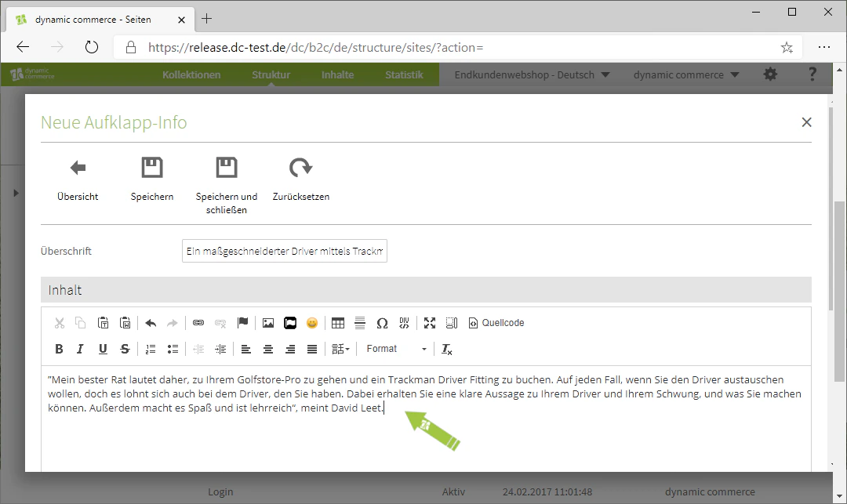Undo last edit in editor toolbar
The width and height of the screenshot is (847, 504).
[x=151, y=323]
